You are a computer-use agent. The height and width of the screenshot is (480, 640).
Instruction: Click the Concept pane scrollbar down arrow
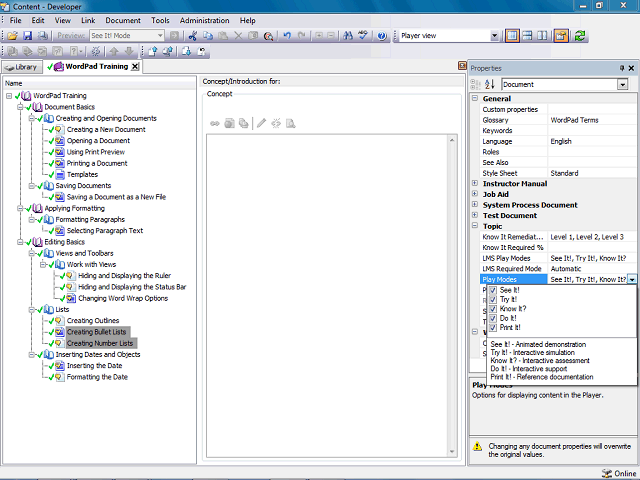[x=452, y=451]
